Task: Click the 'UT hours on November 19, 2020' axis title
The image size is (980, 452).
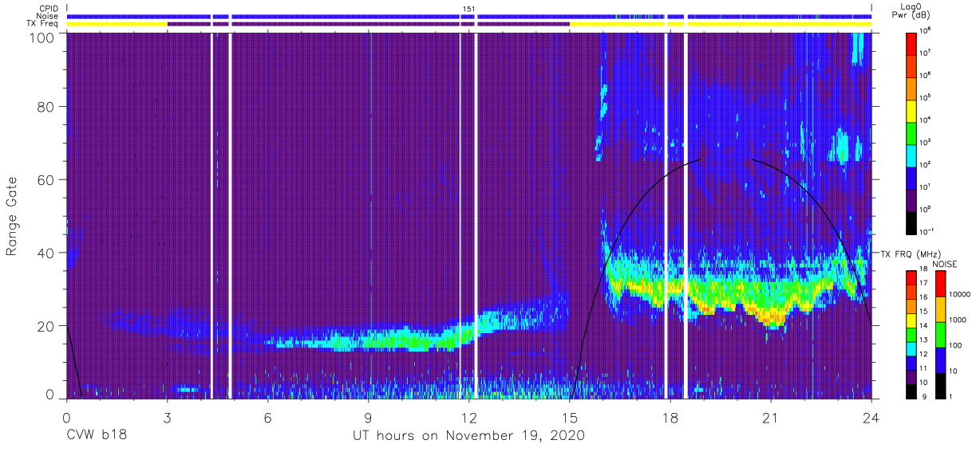Action: 469,436
